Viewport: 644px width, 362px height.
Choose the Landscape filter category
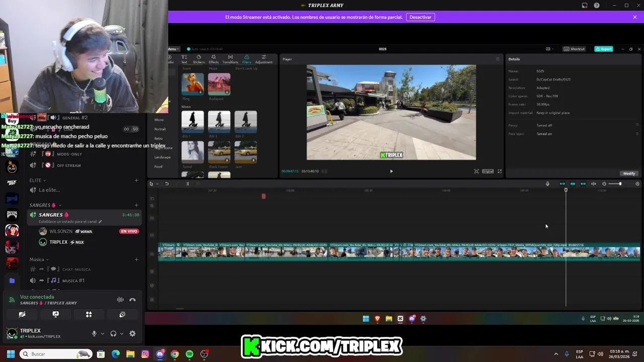pyautogui.click(x=162, y=157)
